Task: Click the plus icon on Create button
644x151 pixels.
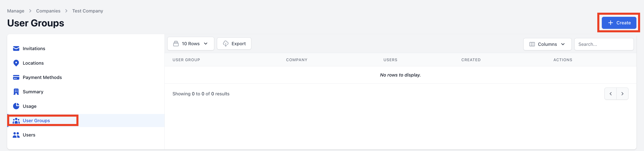Action: click(610, 23)
